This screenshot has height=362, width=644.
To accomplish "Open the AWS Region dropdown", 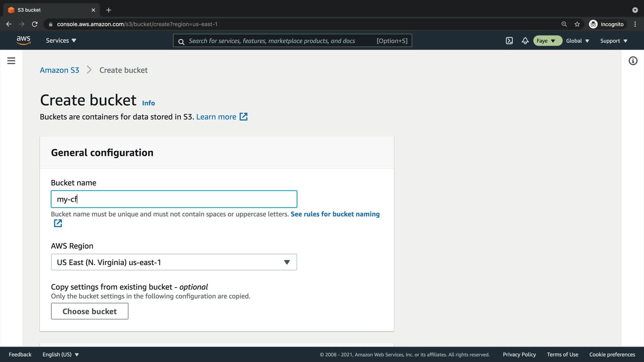I will [174, 262].
